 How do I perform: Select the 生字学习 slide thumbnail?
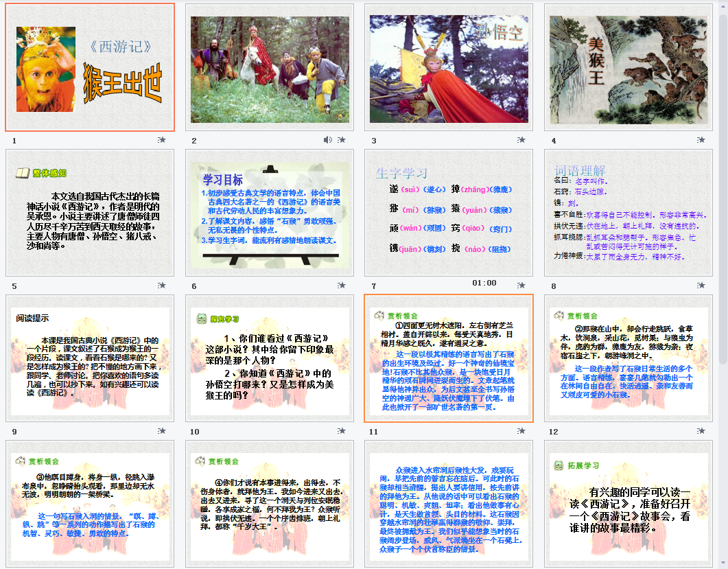coord(449,213)
